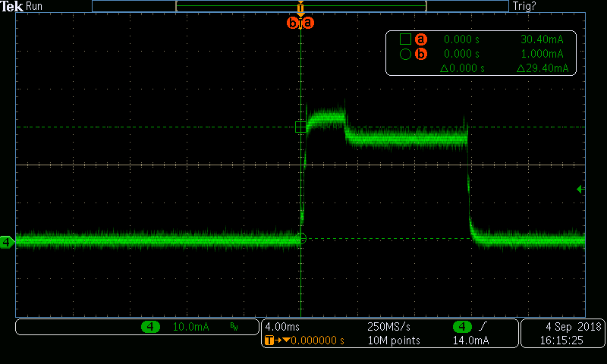This screenshot has width=607, height=364.
Task: Click the rising edge trigger slope symbol
Action: 481,327
